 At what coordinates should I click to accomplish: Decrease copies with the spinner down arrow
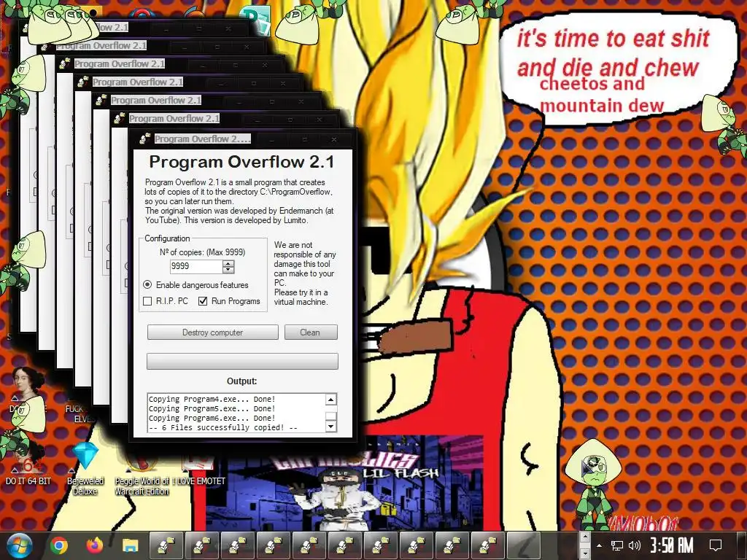pyautogui.click(x=228, y=270)
